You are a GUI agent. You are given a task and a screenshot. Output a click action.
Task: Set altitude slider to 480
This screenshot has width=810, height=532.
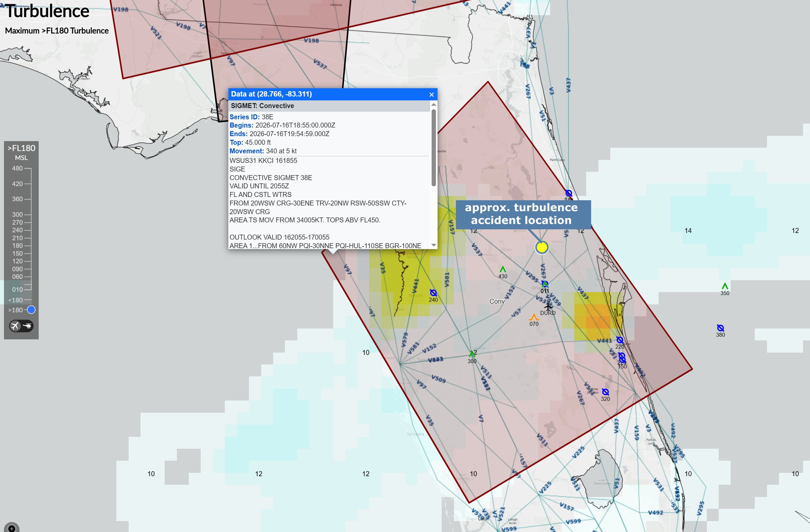(17, 169)
